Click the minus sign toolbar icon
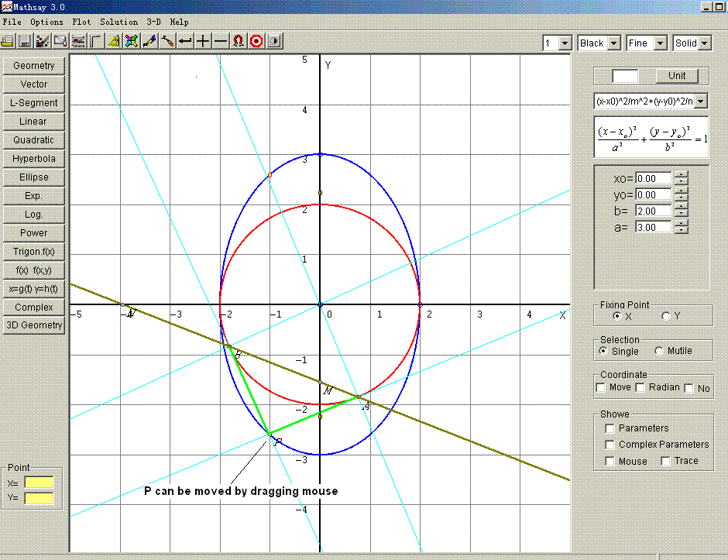Screen dimensions: 728x560 point(221,41)
